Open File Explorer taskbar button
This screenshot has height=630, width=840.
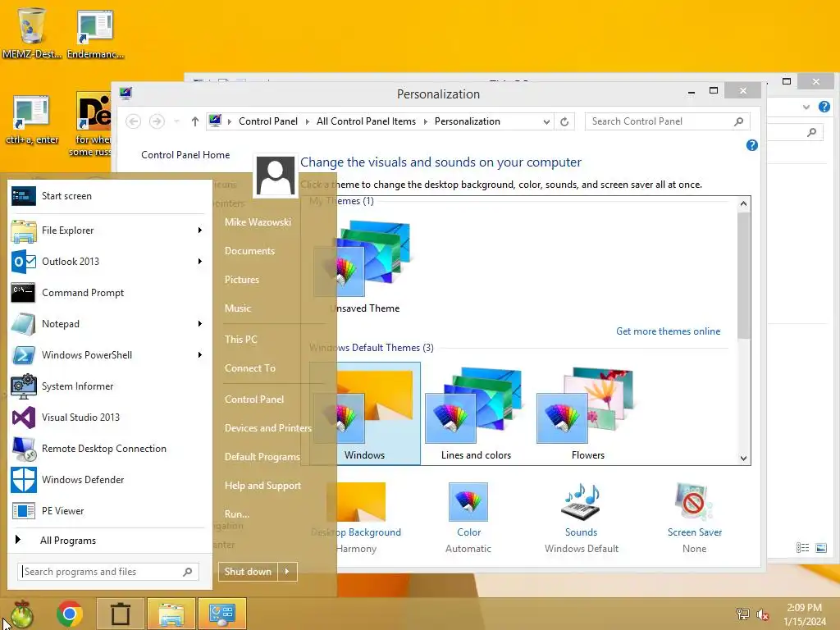(x=171, y=614)
